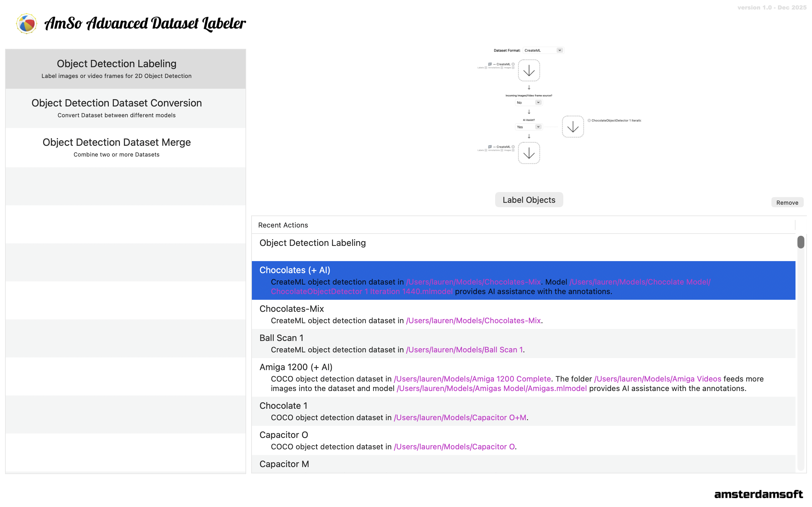Toggle the Annotations checkbox of the input dataset
Image resolution: width=812 pixels, height=507 pixels.
coord(501,68)
